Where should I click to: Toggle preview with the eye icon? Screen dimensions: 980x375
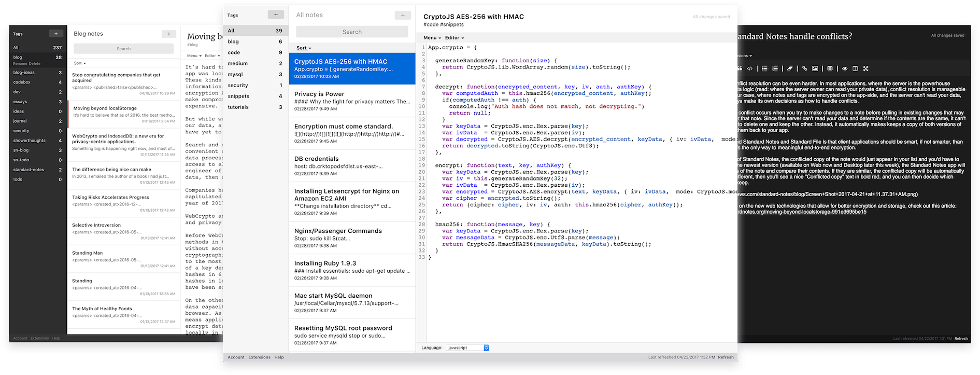pyautogui.click(x=845, y=68)
